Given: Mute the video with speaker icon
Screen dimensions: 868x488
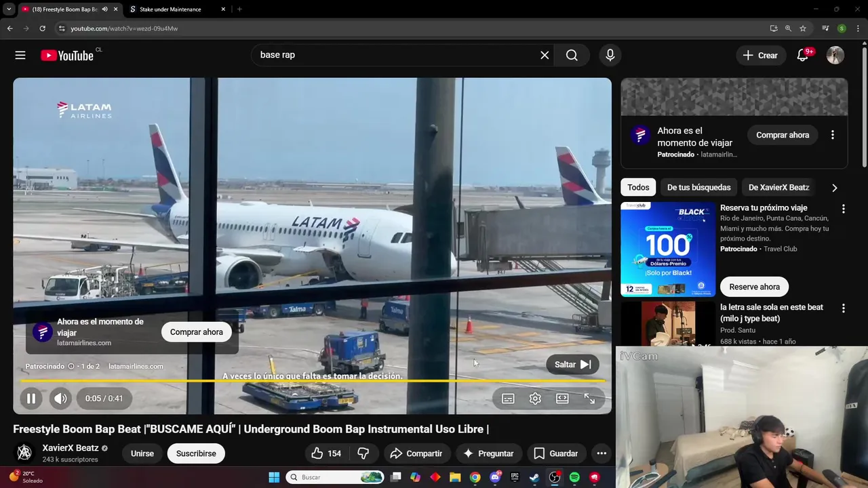Looking at the screenshot, I should pos(60,399).
